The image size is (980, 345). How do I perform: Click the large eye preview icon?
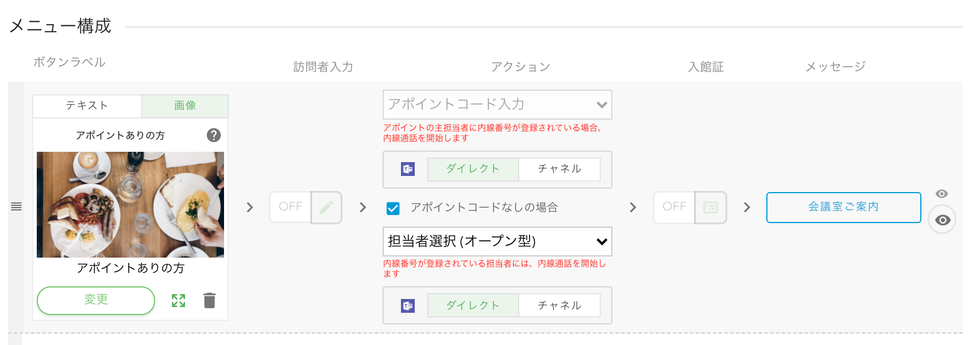(942, 220)
